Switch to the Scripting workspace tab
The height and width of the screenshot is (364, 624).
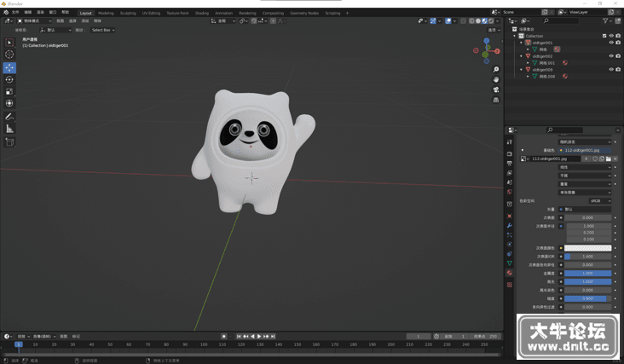[x=332, y=13]
